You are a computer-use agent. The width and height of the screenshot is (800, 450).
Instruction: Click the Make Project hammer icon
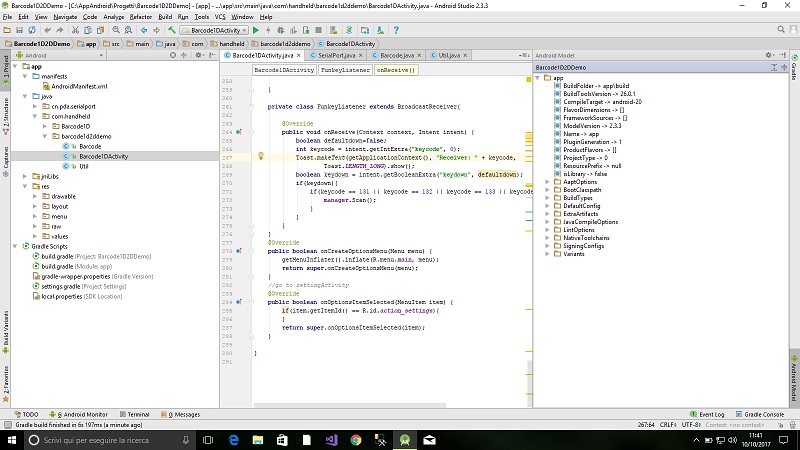(x=172, y=30)
